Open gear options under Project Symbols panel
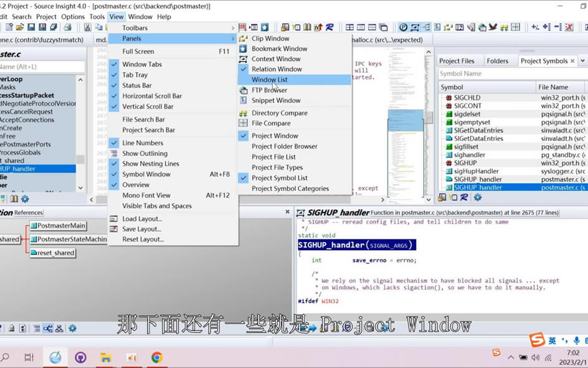 coord(477,197)
